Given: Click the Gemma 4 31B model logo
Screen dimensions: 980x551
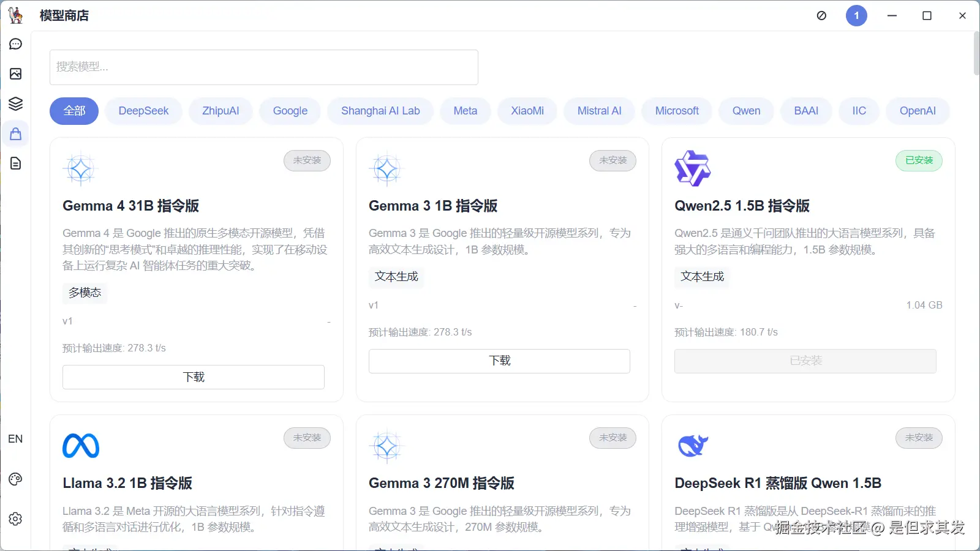Looking at the screenshot, I should coord(80,169).
